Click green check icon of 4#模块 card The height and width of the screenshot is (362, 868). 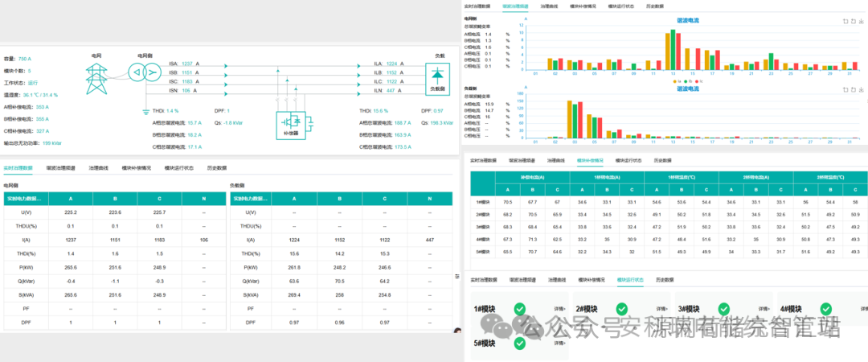tap(826, 309)
